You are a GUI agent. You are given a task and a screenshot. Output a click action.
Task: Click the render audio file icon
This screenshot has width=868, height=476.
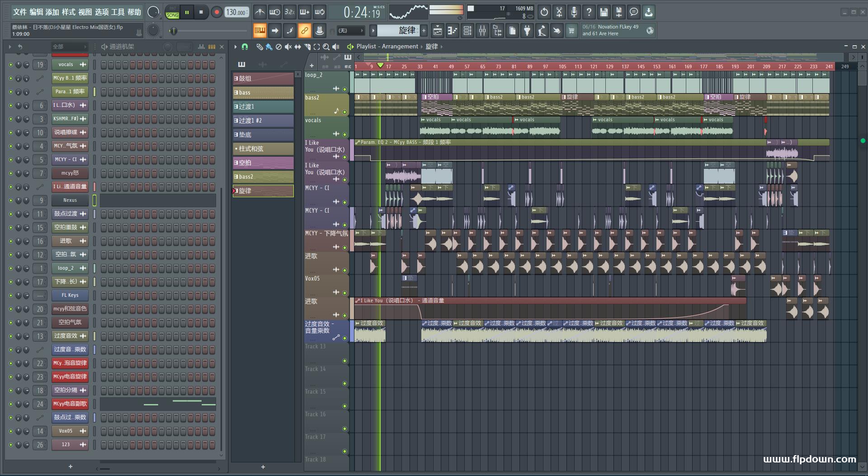click(619, 12)
